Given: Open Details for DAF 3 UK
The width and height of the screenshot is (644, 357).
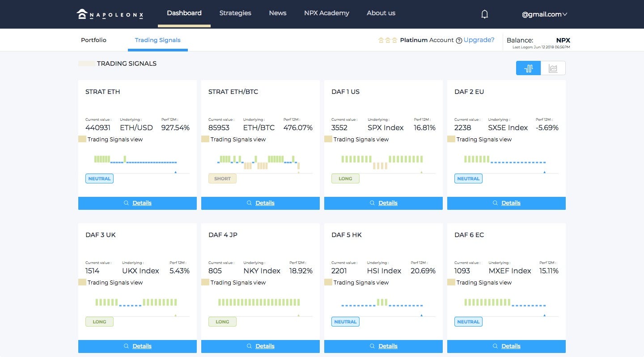Looking at the screenshot, I should [137, 346].
